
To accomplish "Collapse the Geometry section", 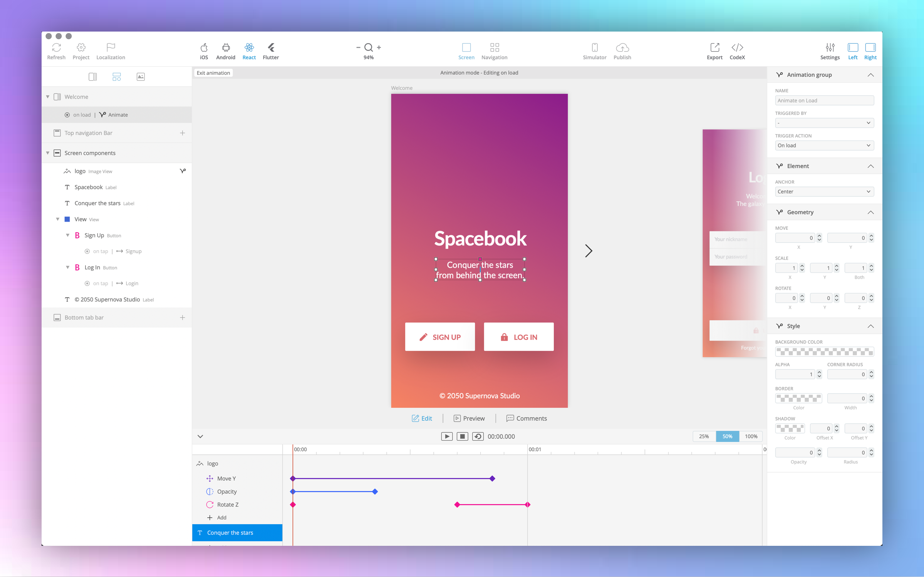I will tap(870, 212).
